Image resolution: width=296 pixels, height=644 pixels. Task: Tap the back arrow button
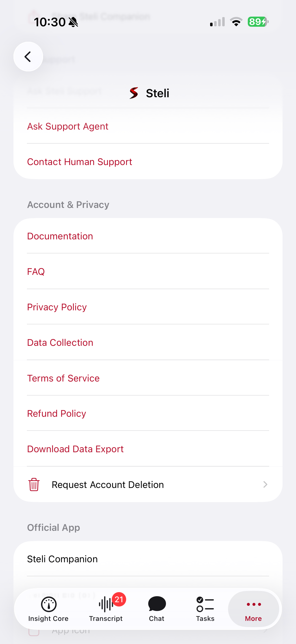[x=28, y=57]
